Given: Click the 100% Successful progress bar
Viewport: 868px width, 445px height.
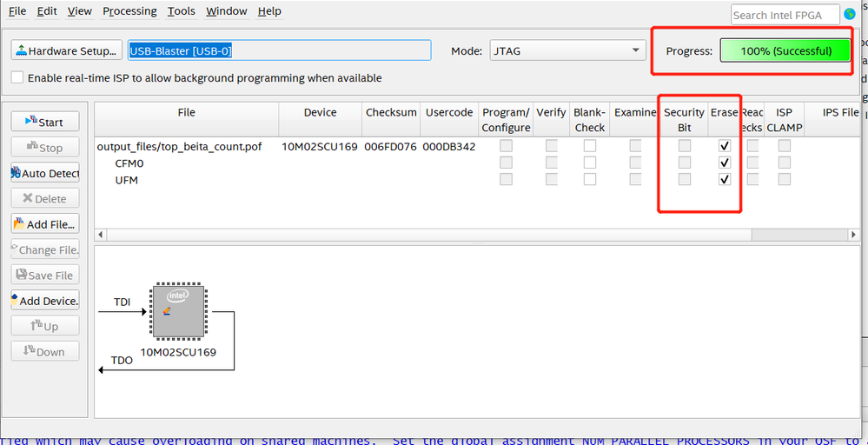Looking at the screenshot, I should pyautogui.click(x=785, y=51).
